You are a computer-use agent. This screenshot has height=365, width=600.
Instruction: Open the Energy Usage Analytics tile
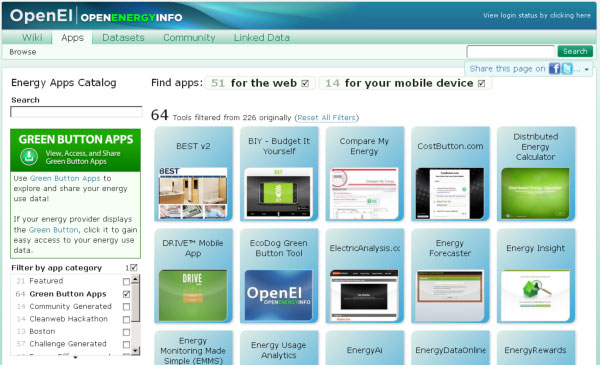279,348
